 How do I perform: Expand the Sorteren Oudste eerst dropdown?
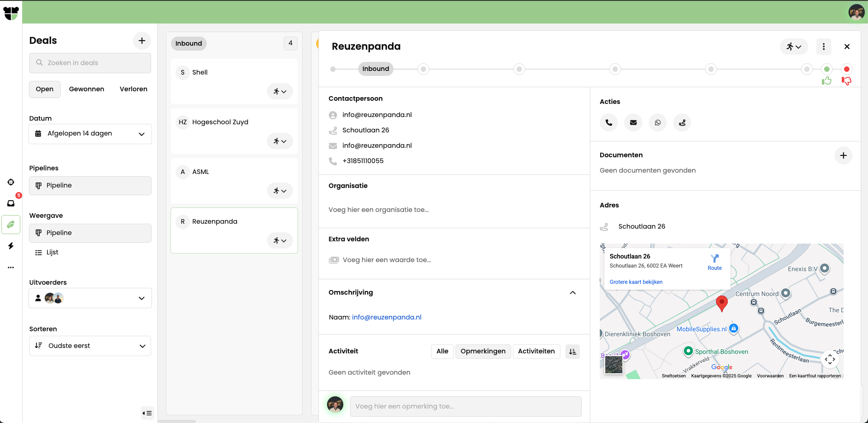point(90,346)
